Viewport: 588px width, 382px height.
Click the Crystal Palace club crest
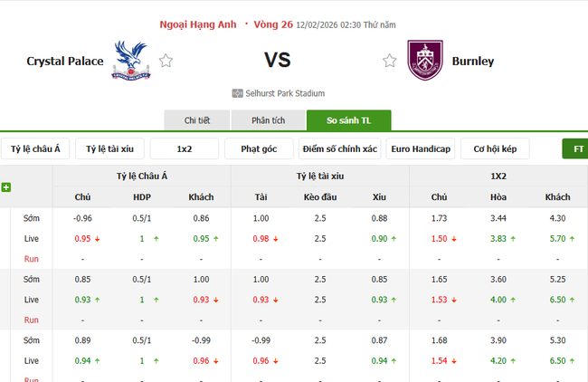(129, 60)
